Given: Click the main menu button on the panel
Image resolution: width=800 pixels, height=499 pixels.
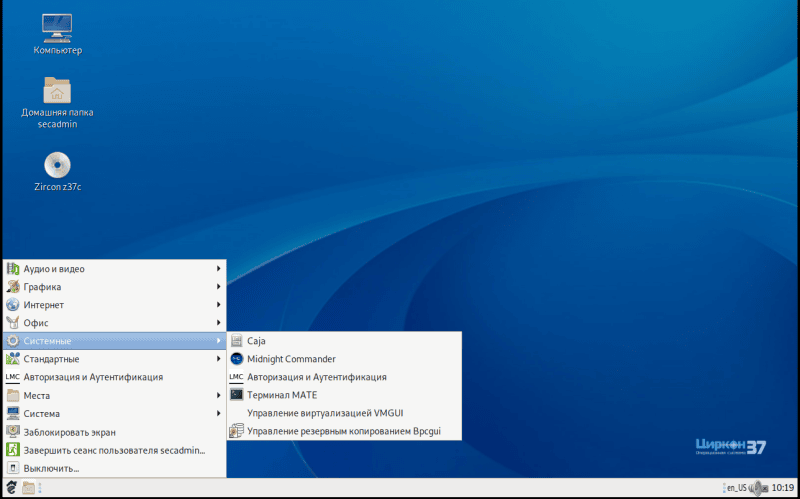Looking at the screenshot, I should click(11, 487).
